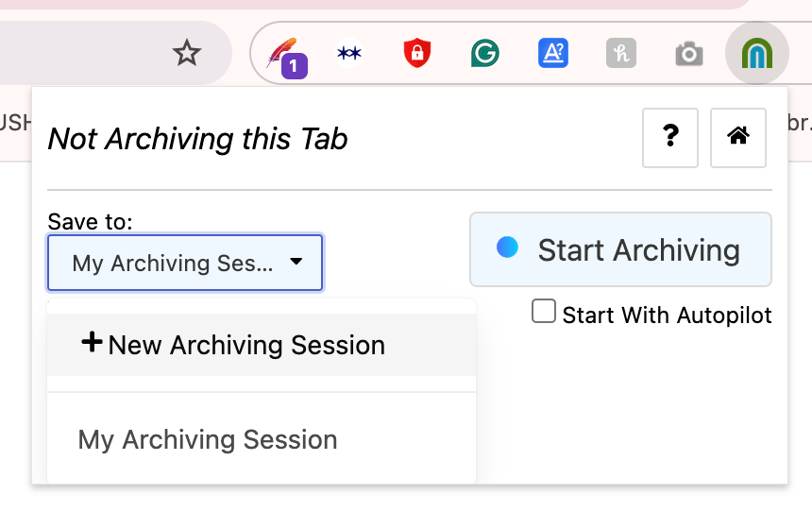Enable the Start With Autopilot checkbox
The height and width of the screenshot is (529, 812).
click(544, 312)
